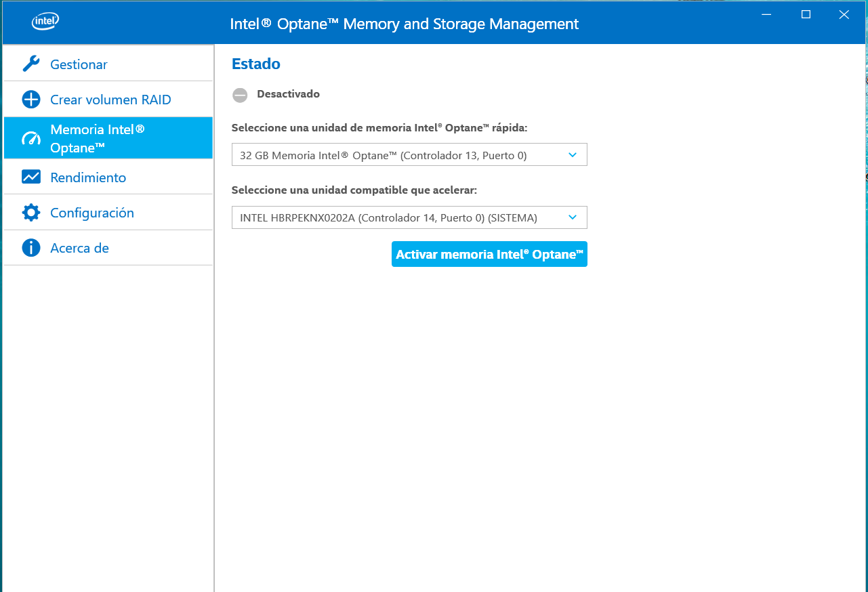Image resolution: width=868 pixels, height=592 pixels.
Task: Click the wrench icon beside Gestionar
Action: [31, 64]
